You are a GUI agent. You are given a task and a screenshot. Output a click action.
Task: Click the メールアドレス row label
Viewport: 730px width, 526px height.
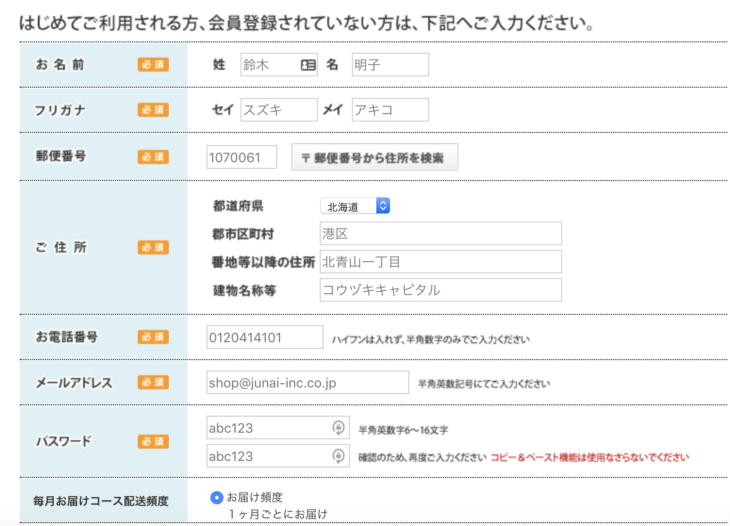[x=74, y=383]
